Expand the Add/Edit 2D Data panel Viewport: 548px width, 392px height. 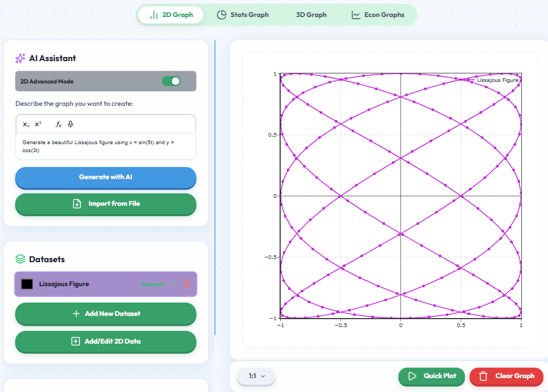(105, 342)
